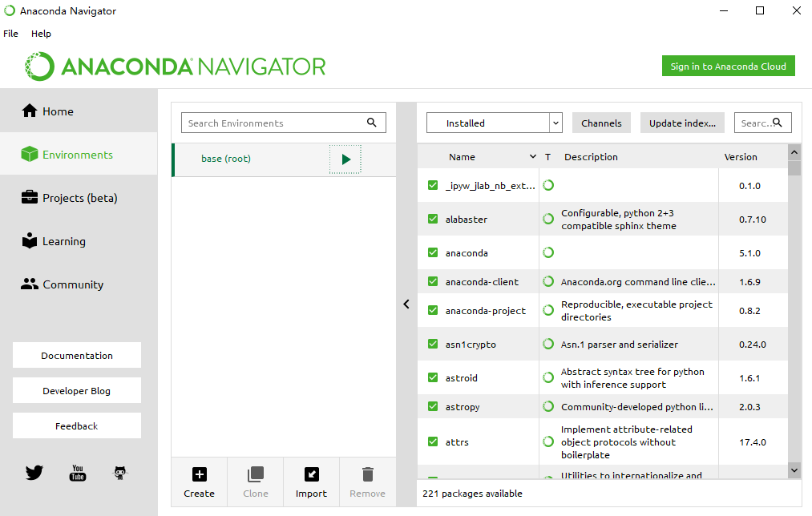This screenshot has height=516, width=812.
Task: Click the type icon for anaconda-client
Action: (x=548, y=281)
